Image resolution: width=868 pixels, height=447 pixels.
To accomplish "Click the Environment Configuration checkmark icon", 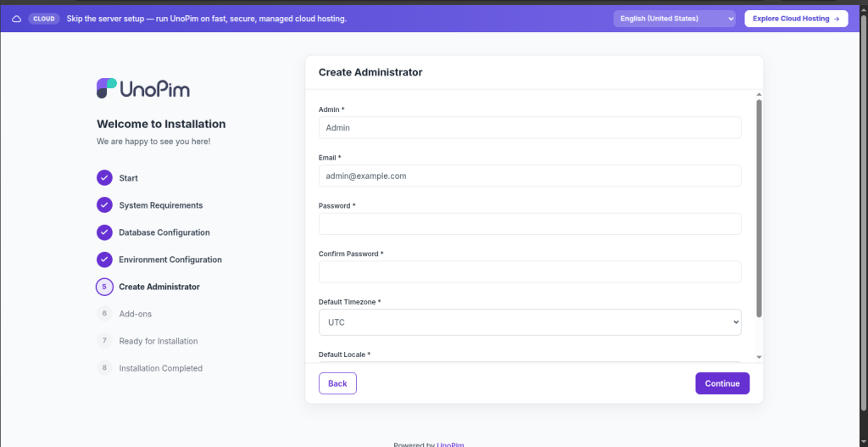I will pyautogui.click(x=104, y=260).
